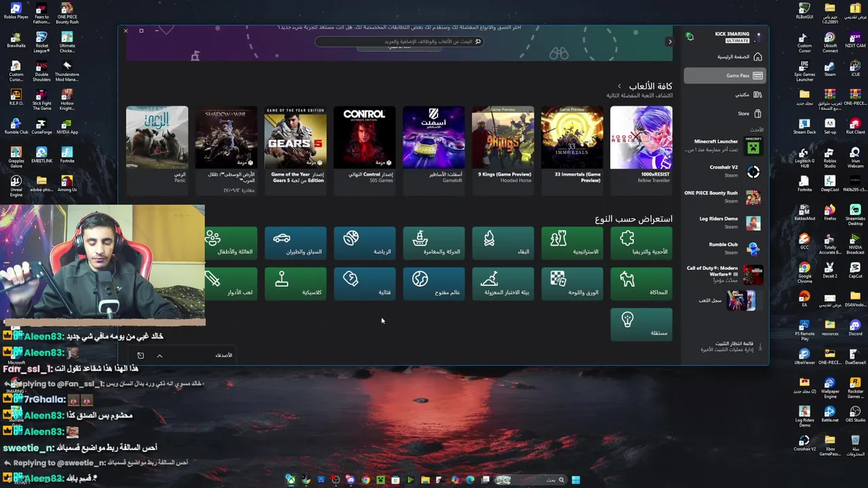Open Xbox notifications icon beside the profile name
Image resolution: width=868 pixels, height=488 pixels.
pyautogui.click(x=690, y=37)
